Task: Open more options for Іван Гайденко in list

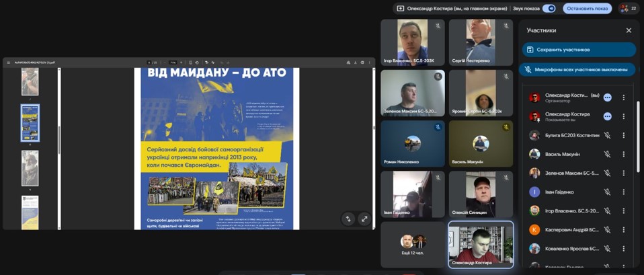Action: pos(623,192)
